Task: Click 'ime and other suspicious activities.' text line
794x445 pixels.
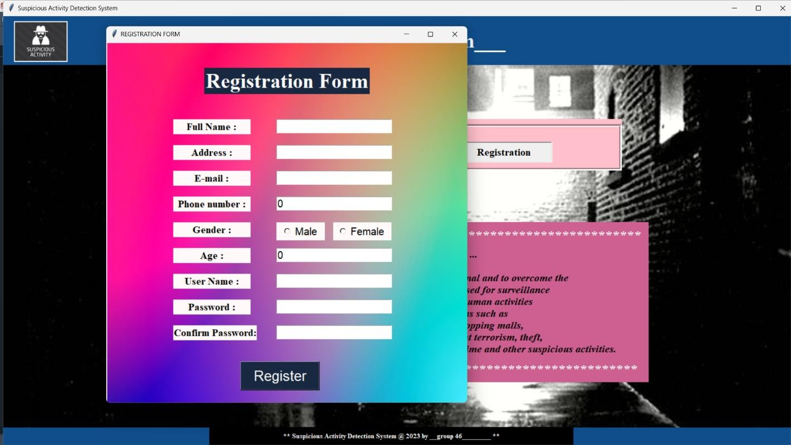Action: point(541,349)
